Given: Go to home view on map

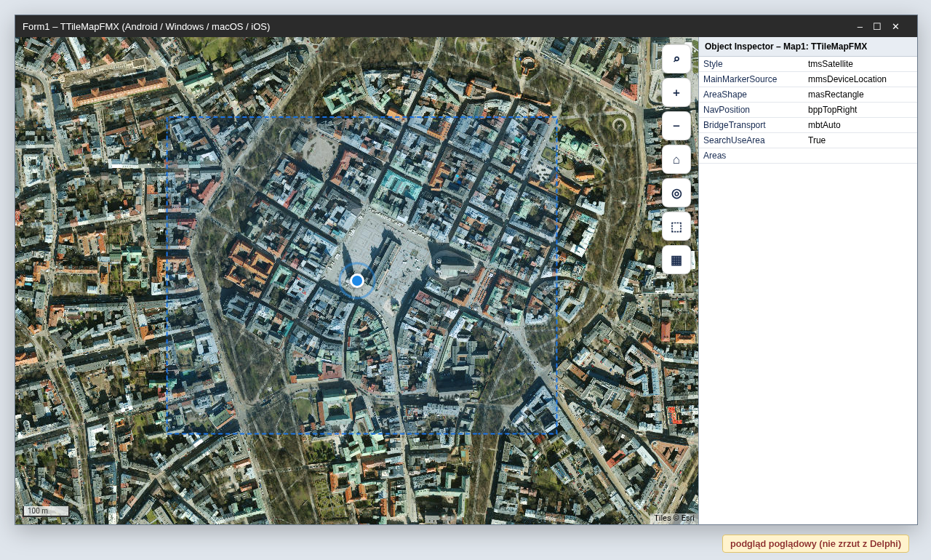Looking at the screenshot, I should coord(676,159).
